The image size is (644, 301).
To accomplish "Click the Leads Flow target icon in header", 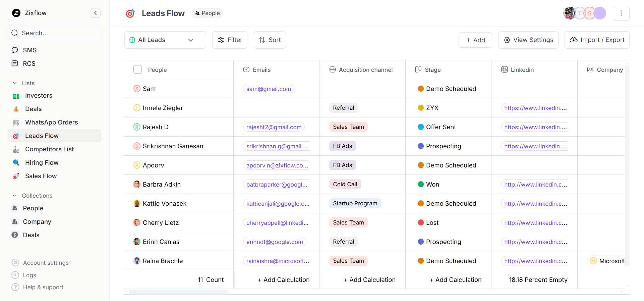I will [x=130, y=13].
